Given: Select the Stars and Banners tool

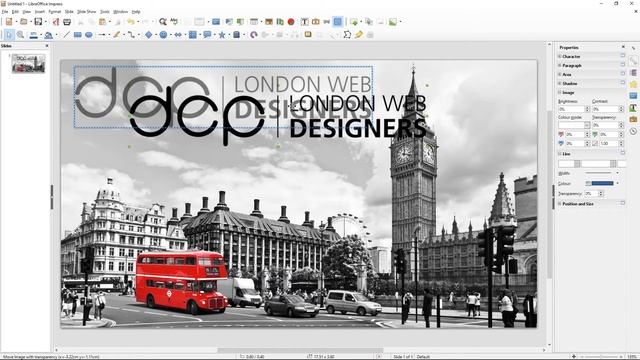Looking at the screenshot, I should coord(222,35).
